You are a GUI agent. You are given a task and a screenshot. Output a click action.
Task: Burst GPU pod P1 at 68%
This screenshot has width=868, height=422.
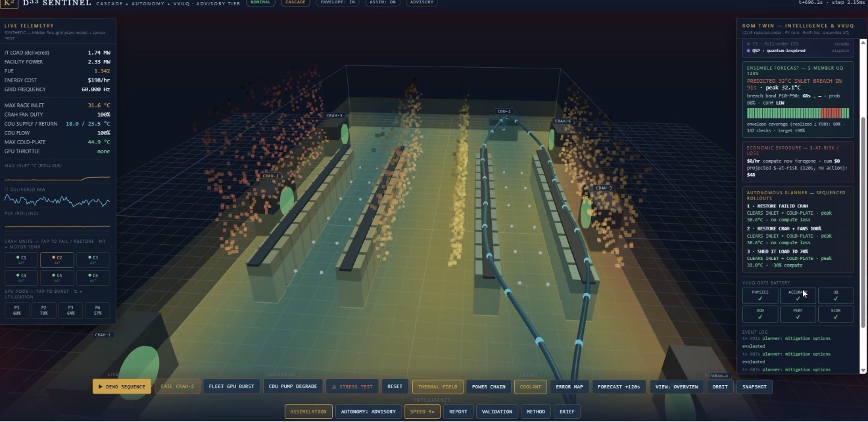pyautogui.click(x=17, y=310)
